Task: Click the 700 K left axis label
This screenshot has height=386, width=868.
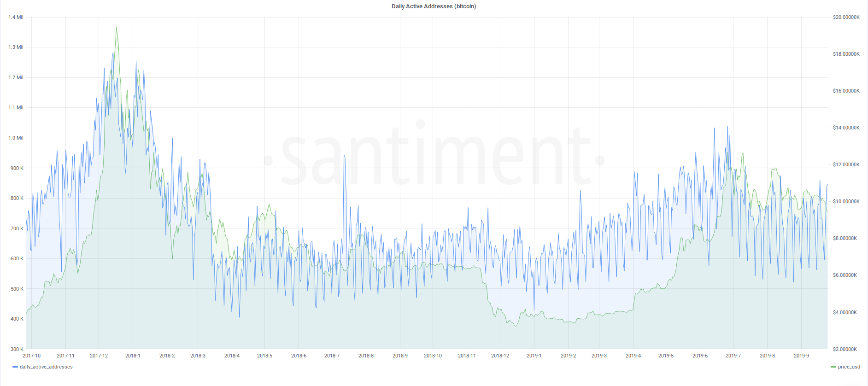Action: (17, 228)
